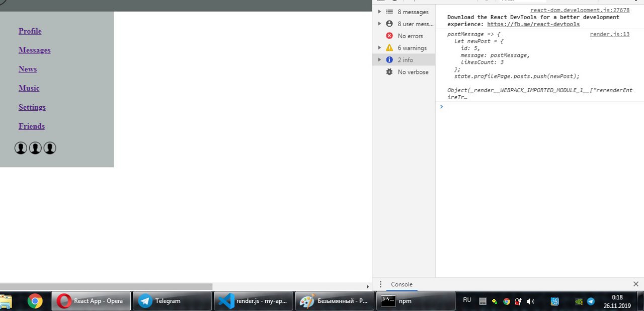Switch to the Безымянный Paint taskbar button
Screen dimensions: 644x311
[x=335, y=301]
